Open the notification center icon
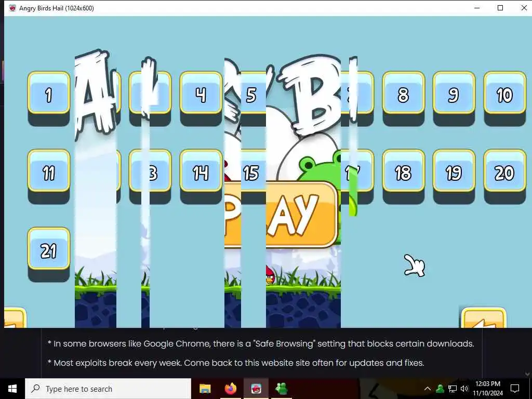 point(515,389)
